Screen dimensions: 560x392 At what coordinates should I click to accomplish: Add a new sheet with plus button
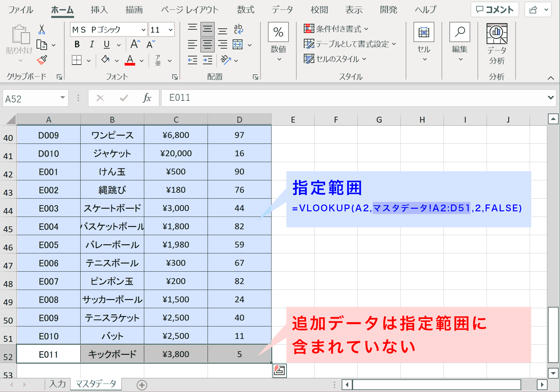coord(142,385)
